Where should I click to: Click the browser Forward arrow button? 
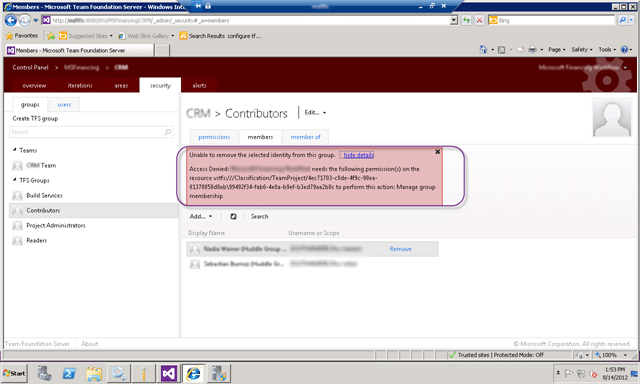24,20
